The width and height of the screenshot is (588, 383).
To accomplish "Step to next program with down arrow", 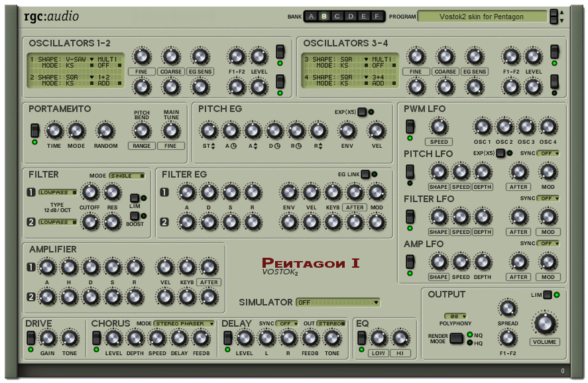I will coord(561,21).
